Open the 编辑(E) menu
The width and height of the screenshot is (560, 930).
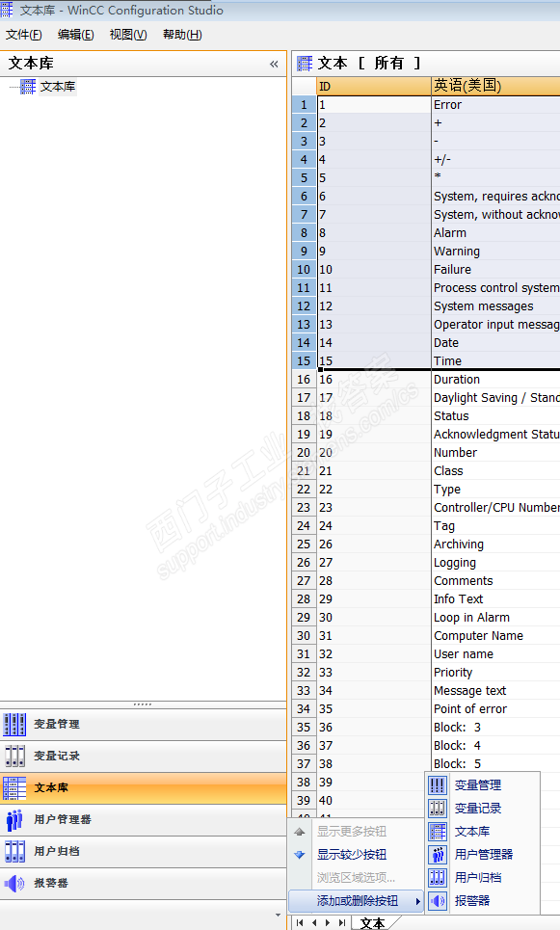pyautogui.click(x=75, y=35)
